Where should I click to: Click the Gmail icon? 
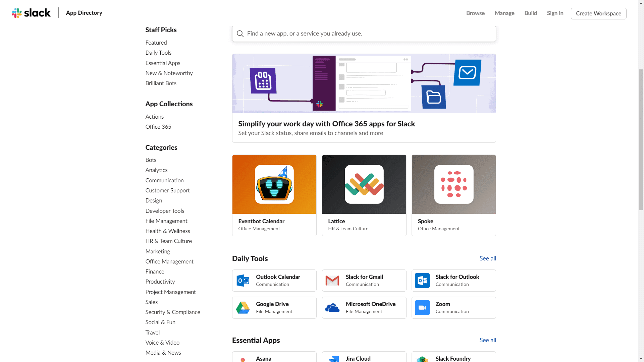tap(332, 281)
